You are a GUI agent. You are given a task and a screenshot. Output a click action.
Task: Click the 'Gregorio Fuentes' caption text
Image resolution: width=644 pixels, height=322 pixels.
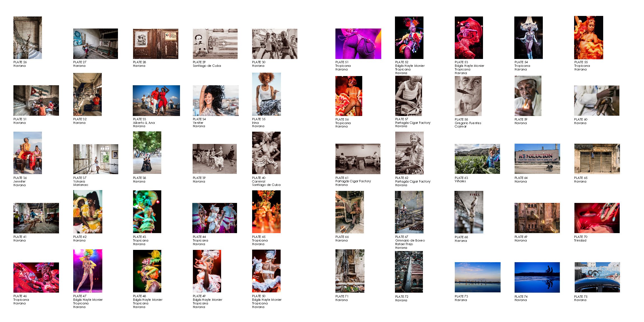[468, 123]
